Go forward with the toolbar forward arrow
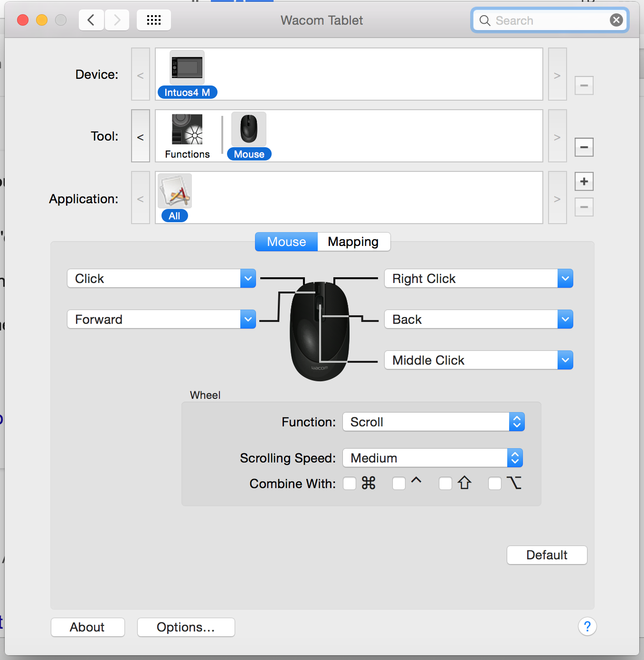The height and width of the screenshot is (660, 644). [117, 20]
